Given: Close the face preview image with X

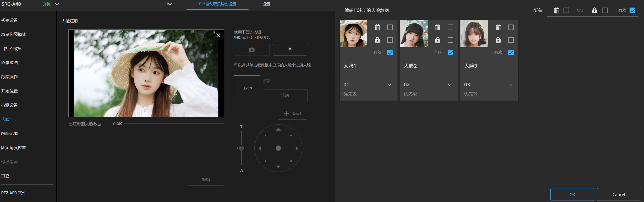Looking at the screenshot, I should pos(218,36).
